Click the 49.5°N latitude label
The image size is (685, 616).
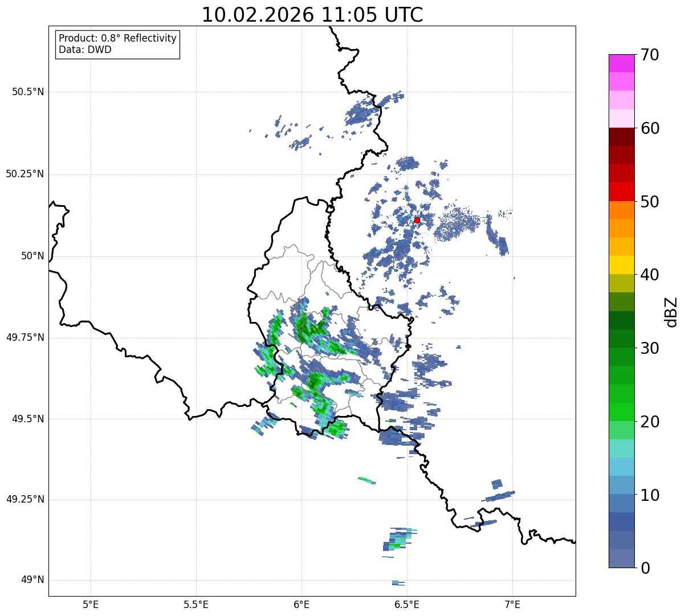pos(28,419)
